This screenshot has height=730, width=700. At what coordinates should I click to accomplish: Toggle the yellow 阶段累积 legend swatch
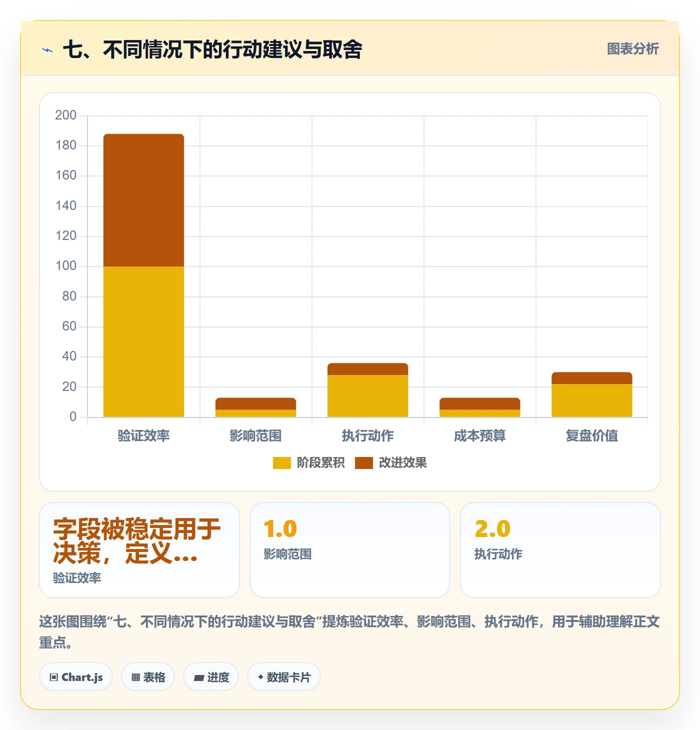(x=281, y=463)
